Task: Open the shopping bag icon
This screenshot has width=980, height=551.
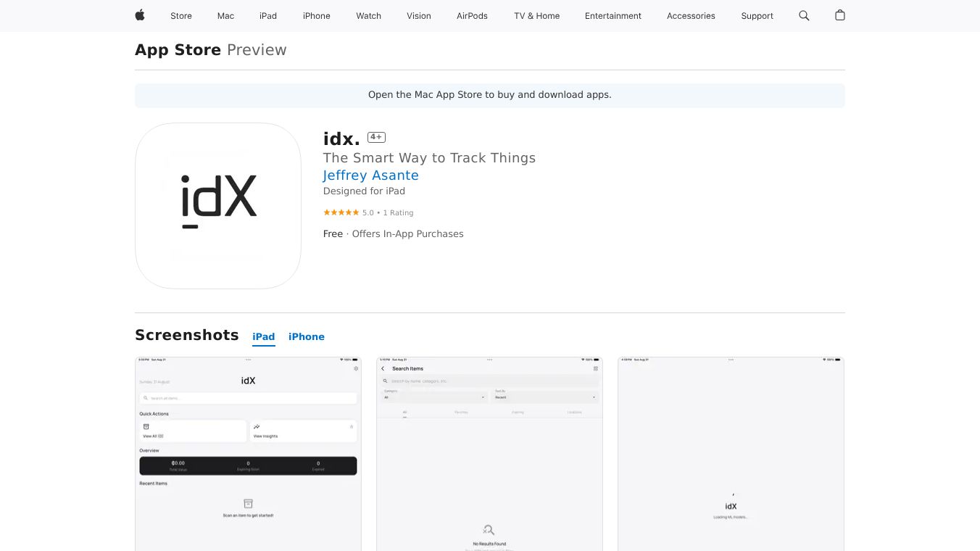Action: (840, 15)
